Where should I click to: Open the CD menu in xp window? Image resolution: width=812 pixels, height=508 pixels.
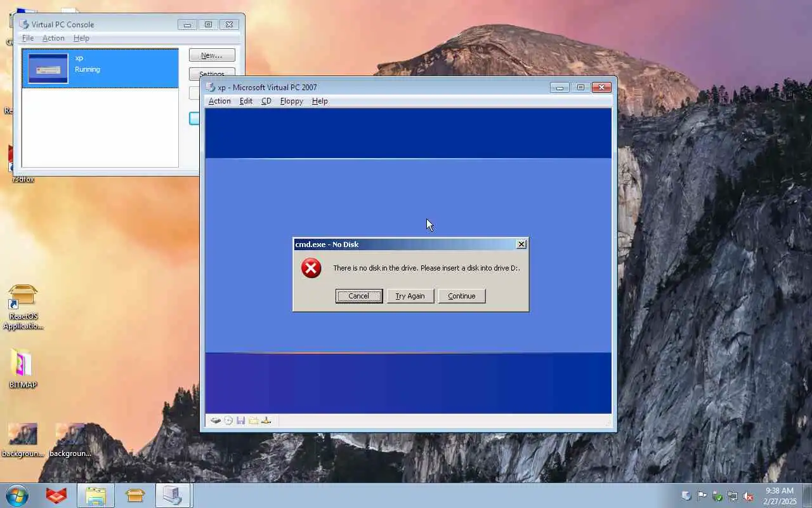266,101
